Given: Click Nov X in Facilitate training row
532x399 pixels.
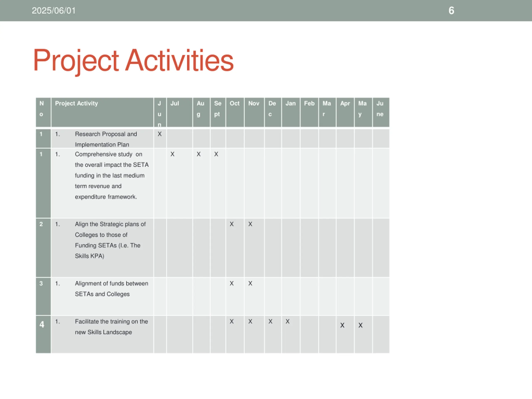Looking at the screenshot, I should point(250,321).
